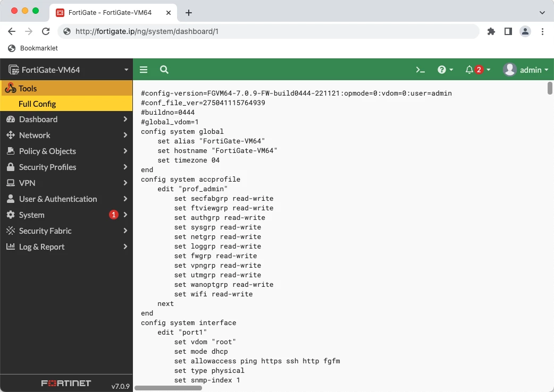Click the VPN laptop icon

click(11, 183)
